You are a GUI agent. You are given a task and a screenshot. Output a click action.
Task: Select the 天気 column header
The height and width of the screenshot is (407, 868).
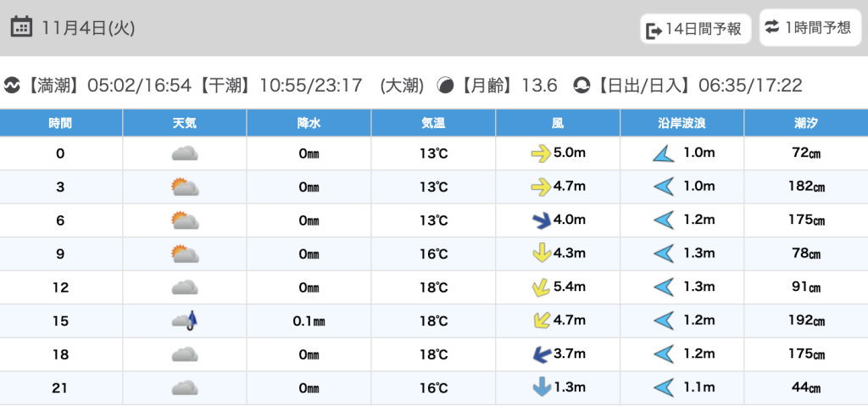click(184, 123)
